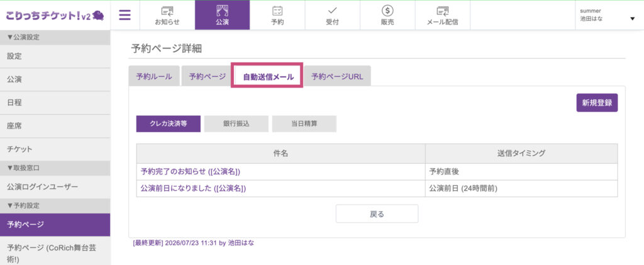
Task: Open 予約完了のお知らせ mail link
Action: click(x=190, y=172)
